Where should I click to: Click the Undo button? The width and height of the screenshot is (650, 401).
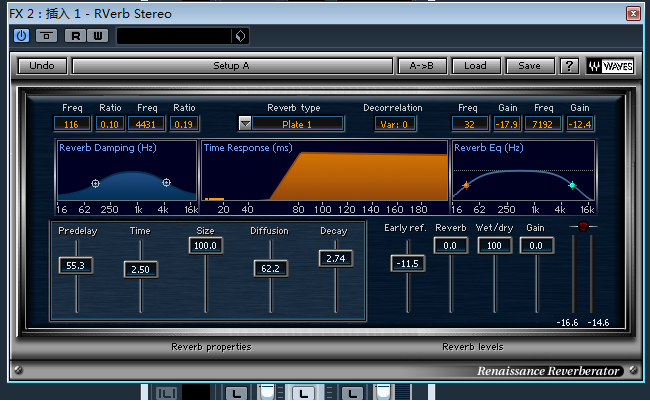[42, 66]
